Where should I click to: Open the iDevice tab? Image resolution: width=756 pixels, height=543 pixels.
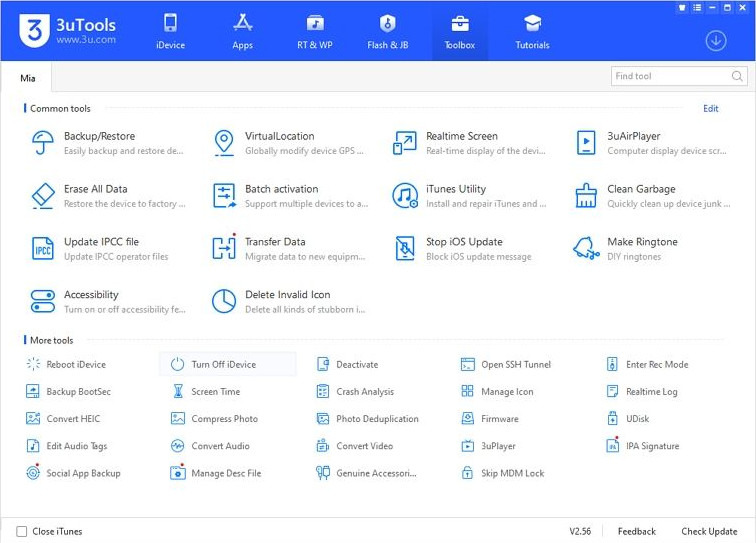tap(170, 31)
